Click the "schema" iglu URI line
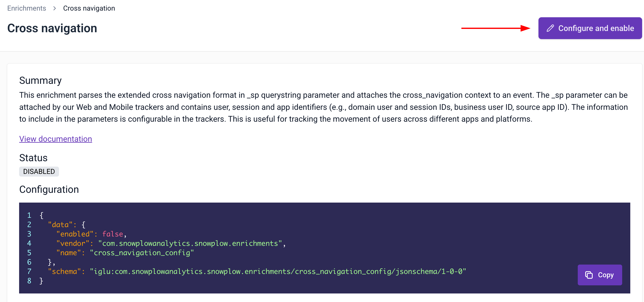Viewport: 644px width, 302px height. point(257,271)
